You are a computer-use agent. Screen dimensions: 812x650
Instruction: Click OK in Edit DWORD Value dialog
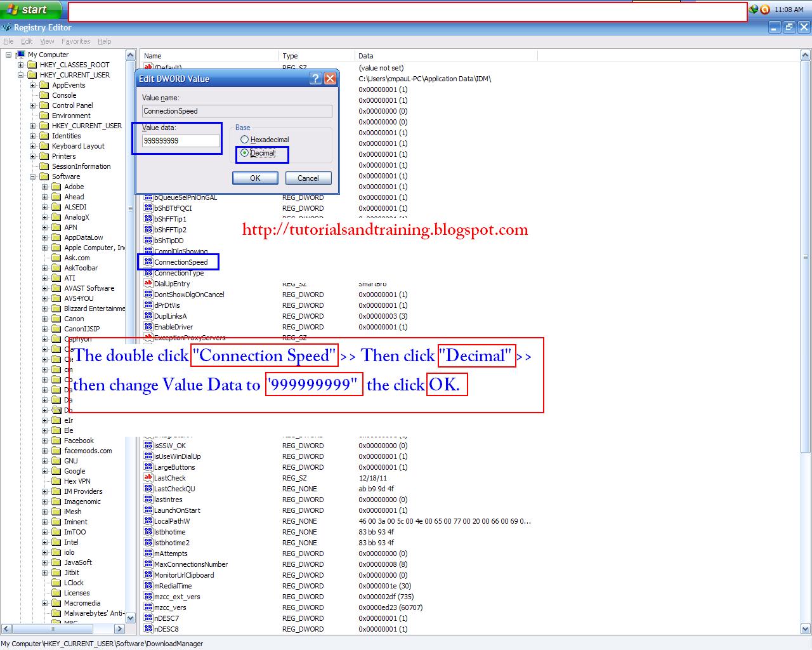coord(255,178)
